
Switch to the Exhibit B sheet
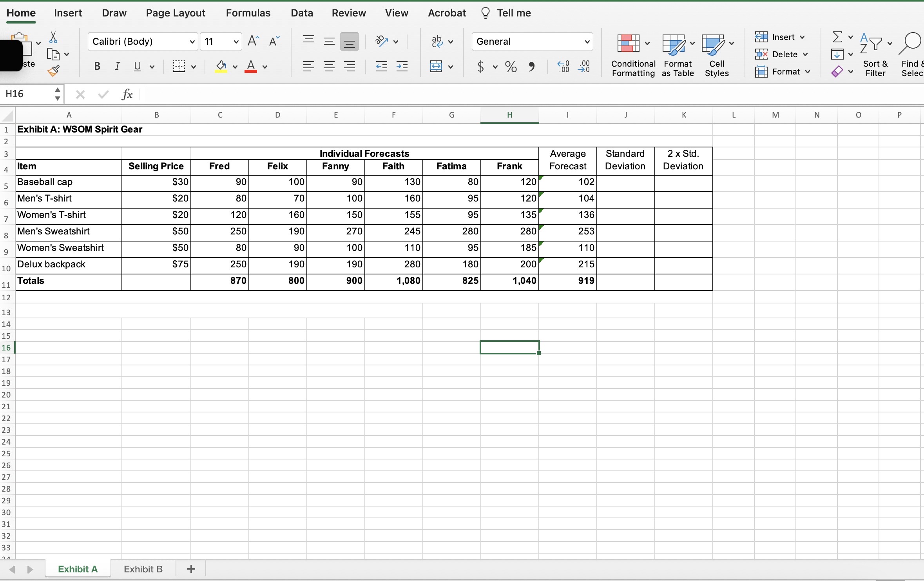[143, 569]
